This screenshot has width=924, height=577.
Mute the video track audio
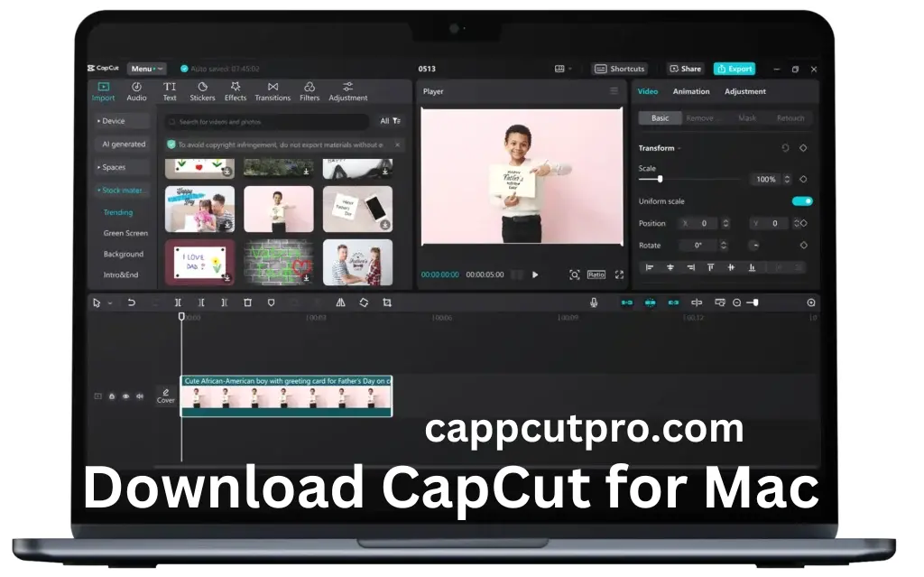(x=140, y=396)
